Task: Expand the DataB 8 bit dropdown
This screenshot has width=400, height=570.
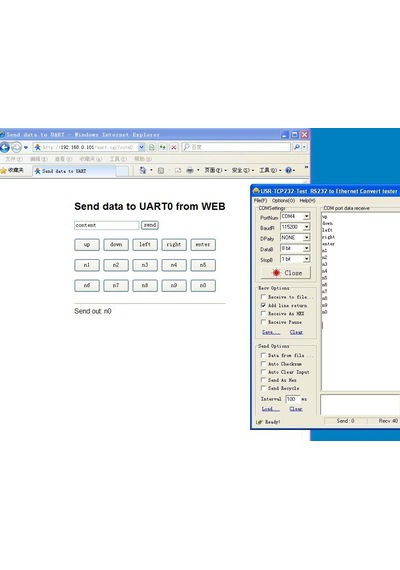Action: 307,248
